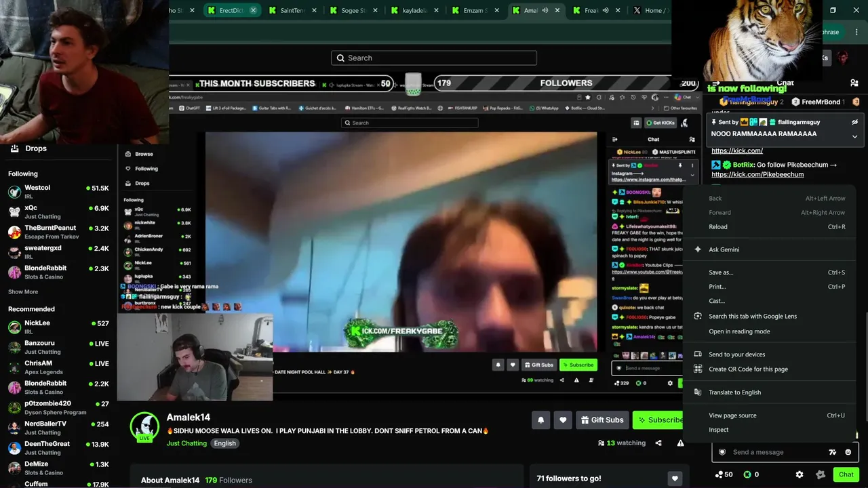The height and width of the screenshot is (488, 868).
Task: Turn on notifications with the bell icon
Action: (x=540, y=420)
